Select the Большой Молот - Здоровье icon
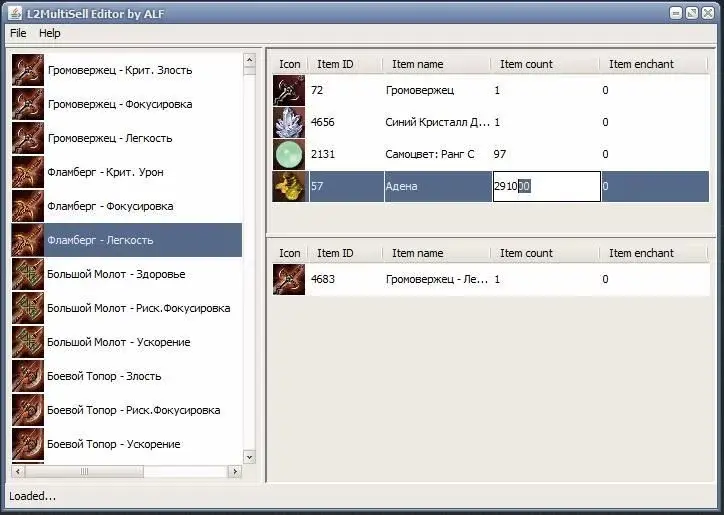724x515 pixels. (28, 274)
